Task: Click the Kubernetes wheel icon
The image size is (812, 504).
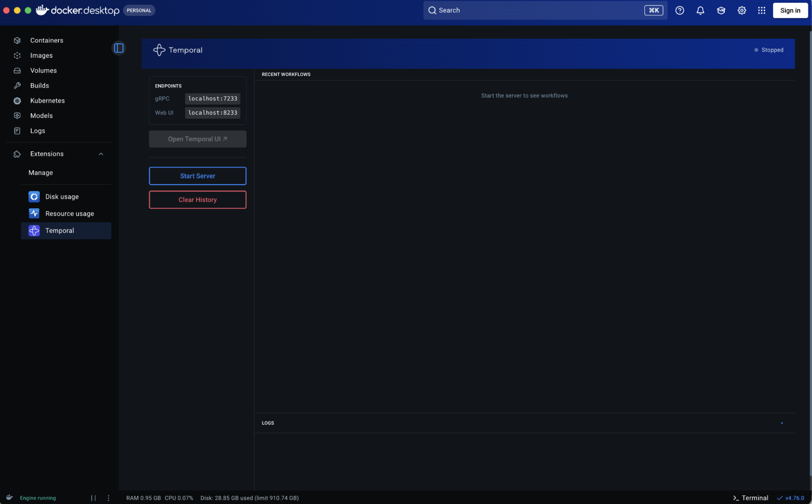Action: pos(17,100)
